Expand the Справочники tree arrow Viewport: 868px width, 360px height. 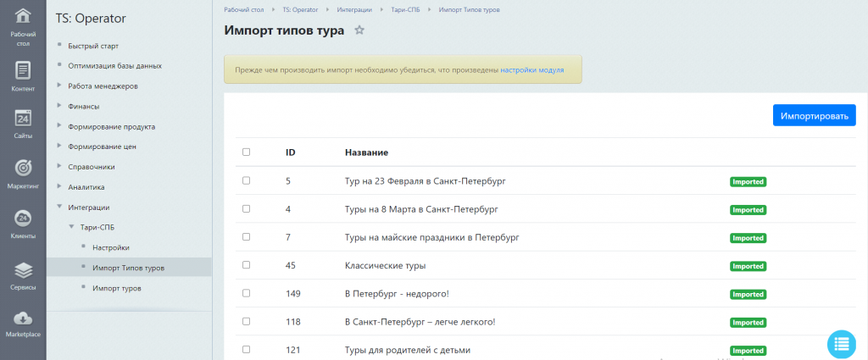[59, 167]
